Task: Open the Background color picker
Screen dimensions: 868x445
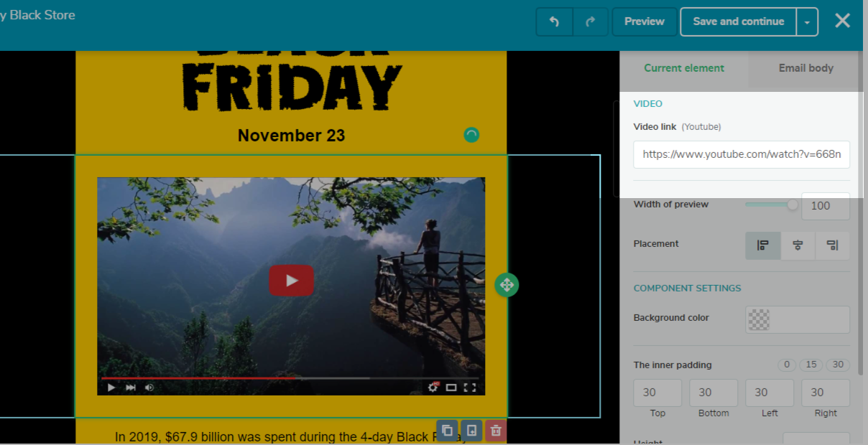Action: point(798,319)
